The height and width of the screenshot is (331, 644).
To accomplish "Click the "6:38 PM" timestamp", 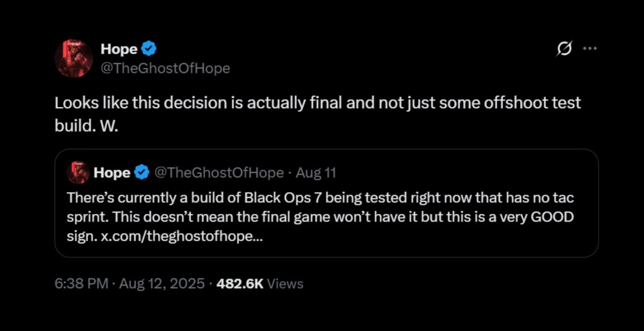I will pyautogui.click(x=81, y=284).
